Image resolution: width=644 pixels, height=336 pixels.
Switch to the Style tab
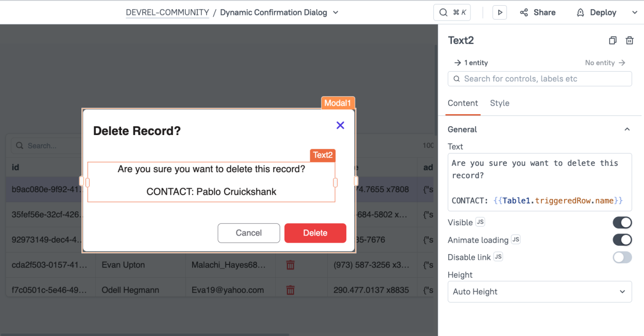(499, 103)
